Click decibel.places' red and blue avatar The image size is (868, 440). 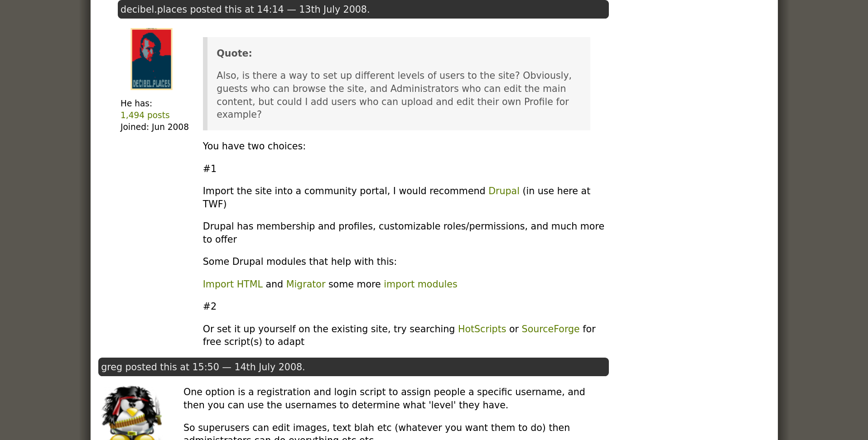(151, 59)
